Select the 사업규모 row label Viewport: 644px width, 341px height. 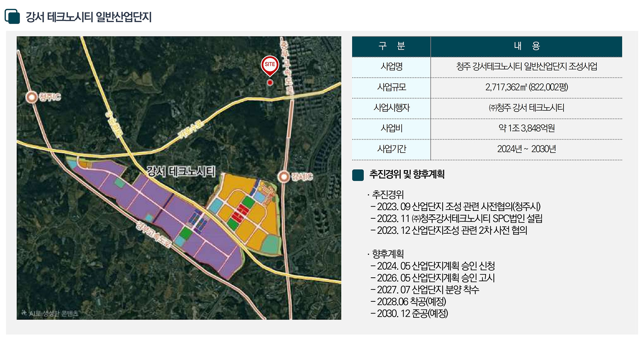point(391,87)
